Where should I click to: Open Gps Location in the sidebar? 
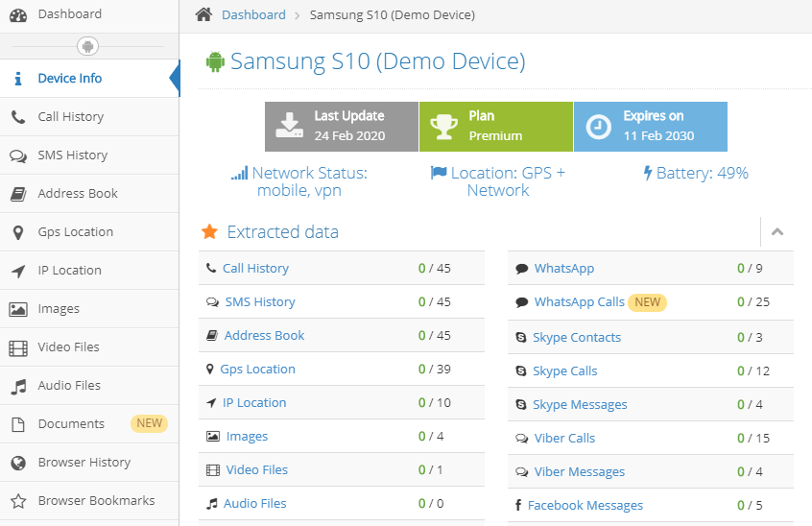click(89, 232)
